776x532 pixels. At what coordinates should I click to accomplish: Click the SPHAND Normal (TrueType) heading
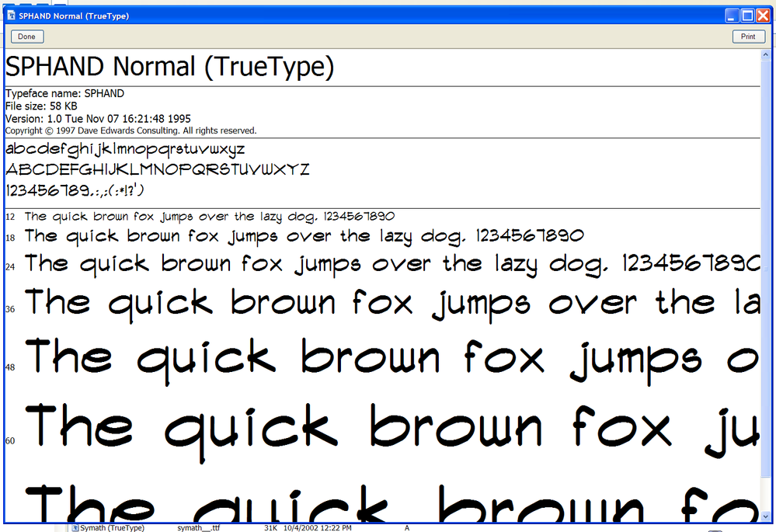(169, 66)
